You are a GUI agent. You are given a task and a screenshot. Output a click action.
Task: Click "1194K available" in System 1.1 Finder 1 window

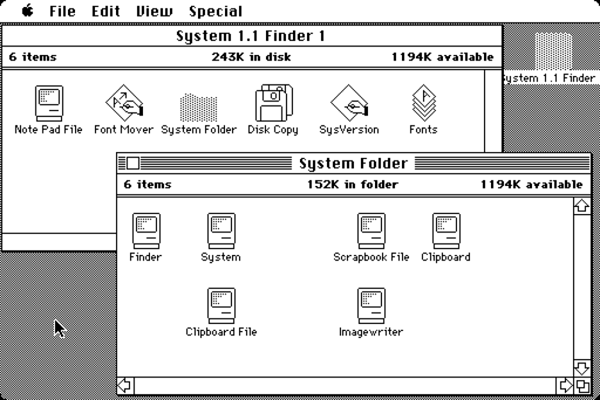tap(442, 57)
